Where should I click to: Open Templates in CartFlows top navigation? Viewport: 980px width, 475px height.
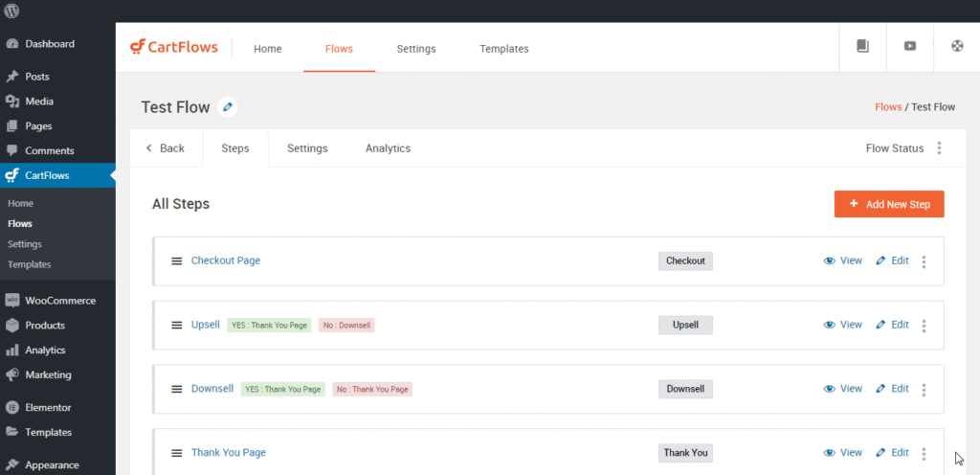coord(503,49)
